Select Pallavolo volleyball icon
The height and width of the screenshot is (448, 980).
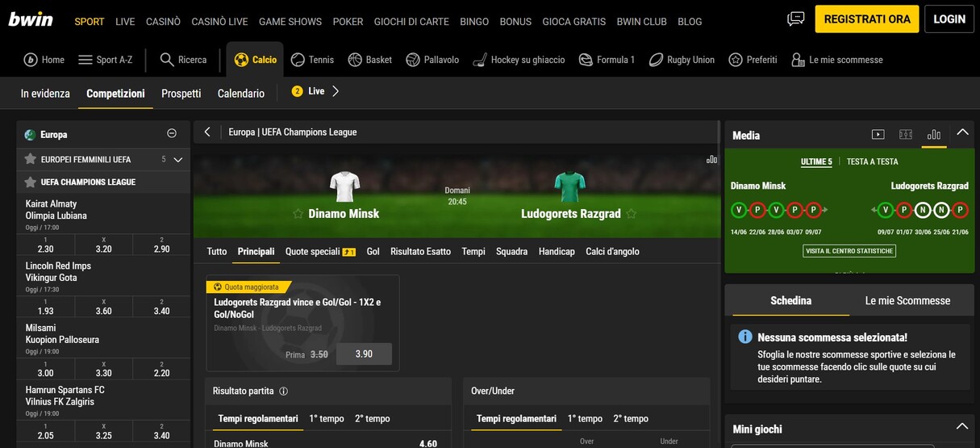(x=413, y=60)
